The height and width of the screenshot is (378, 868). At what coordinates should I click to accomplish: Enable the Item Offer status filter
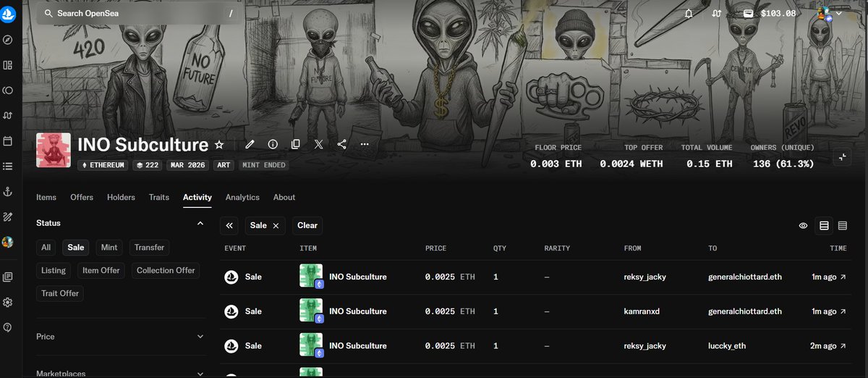[x=101, y=271]
